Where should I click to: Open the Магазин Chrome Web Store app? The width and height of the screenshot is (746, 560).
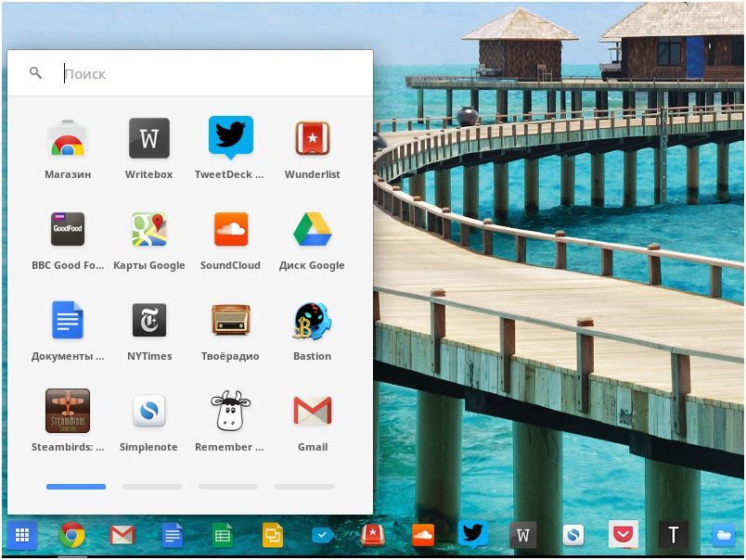(68, 137)
